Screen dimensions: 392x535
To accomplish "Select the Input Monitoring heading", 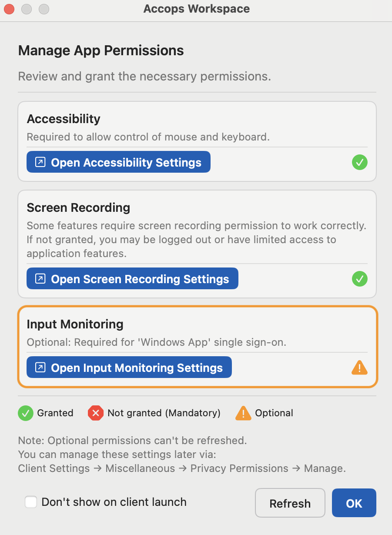I will tap(75, 324).
